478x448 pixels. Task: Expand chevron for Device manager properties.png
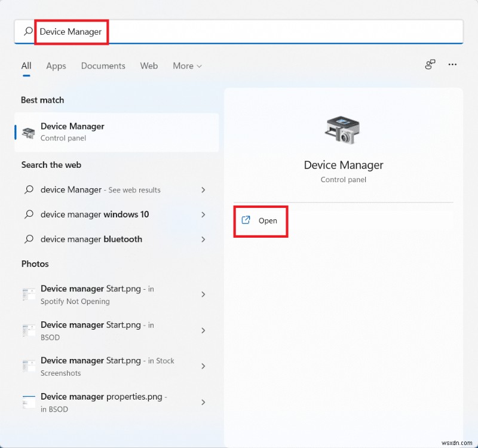click(x=203, y=402)
